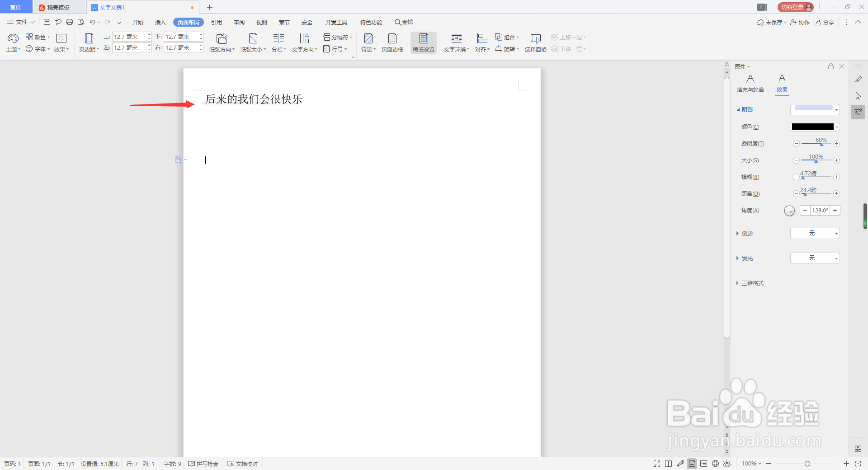The height and width of the screenshot is (470, 868).
Task: Click the 分享 share button
Action: pyautogui.click(x=825, y=22)
